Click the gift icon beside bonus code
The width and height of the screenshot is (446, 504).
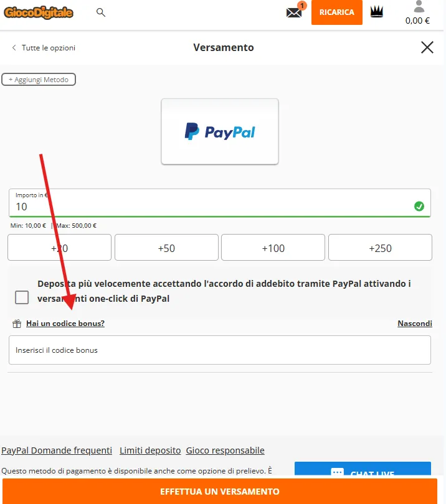click(17, 324)
